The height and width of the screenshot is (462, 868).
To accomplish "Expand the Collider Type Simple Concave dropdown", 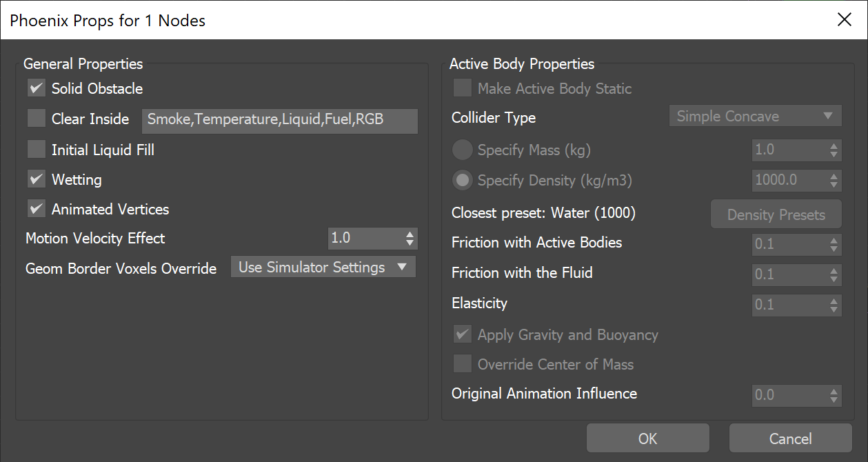I will 755,117.
